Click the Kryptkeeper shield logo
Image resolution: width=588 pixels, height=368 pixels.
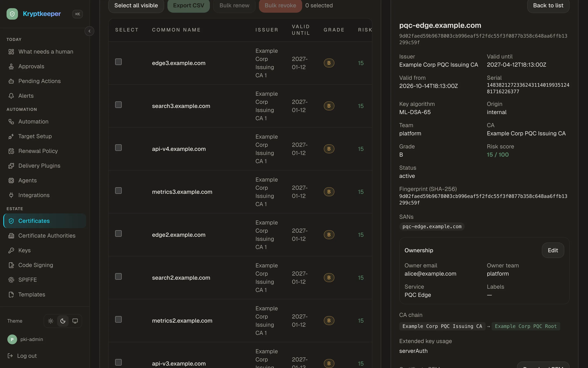(12, 14)
